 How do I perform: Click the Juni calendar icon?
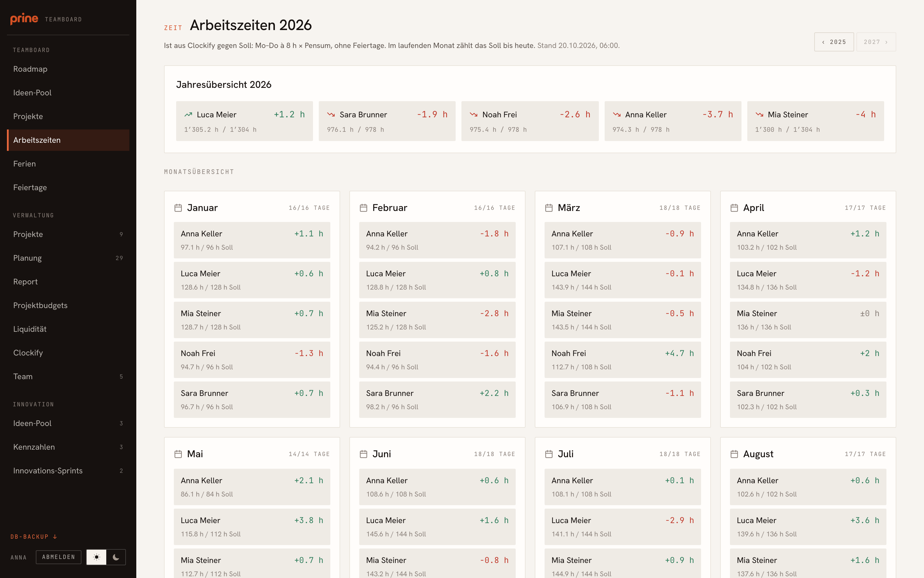(x=364, y=454)
